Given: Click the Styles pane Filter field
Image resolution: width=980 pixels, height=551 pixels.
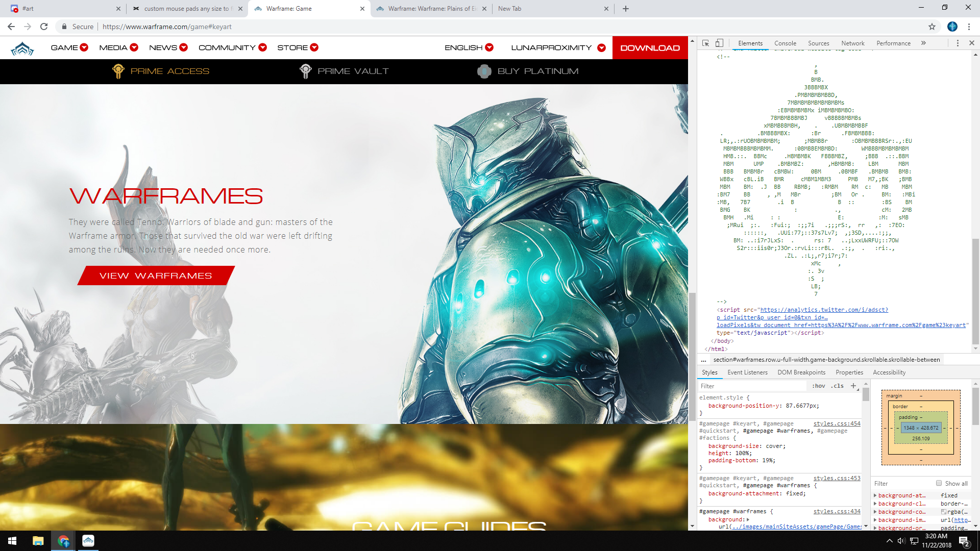Looking at the screenshot, I should tap(753, 386).
